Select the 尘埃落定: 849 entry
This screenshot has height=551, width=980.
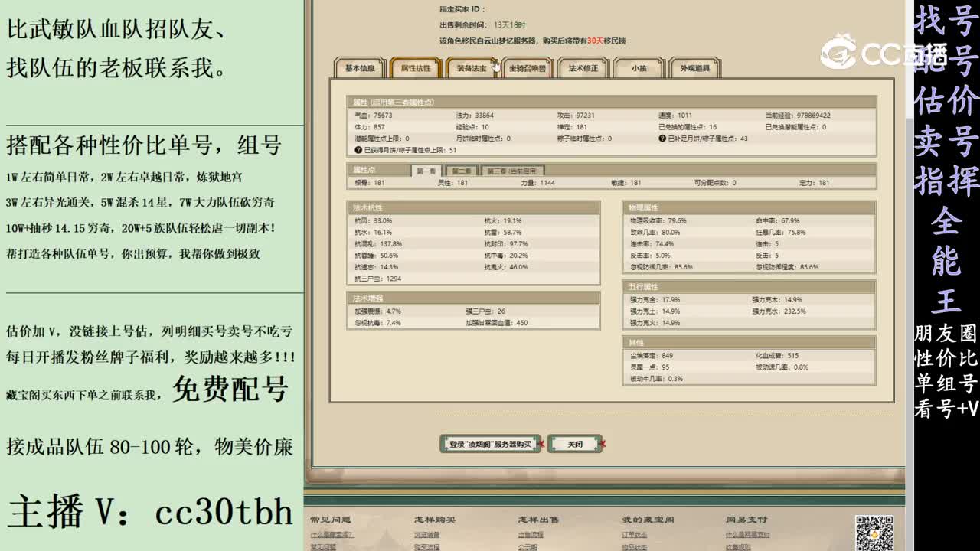pos(652,356)
